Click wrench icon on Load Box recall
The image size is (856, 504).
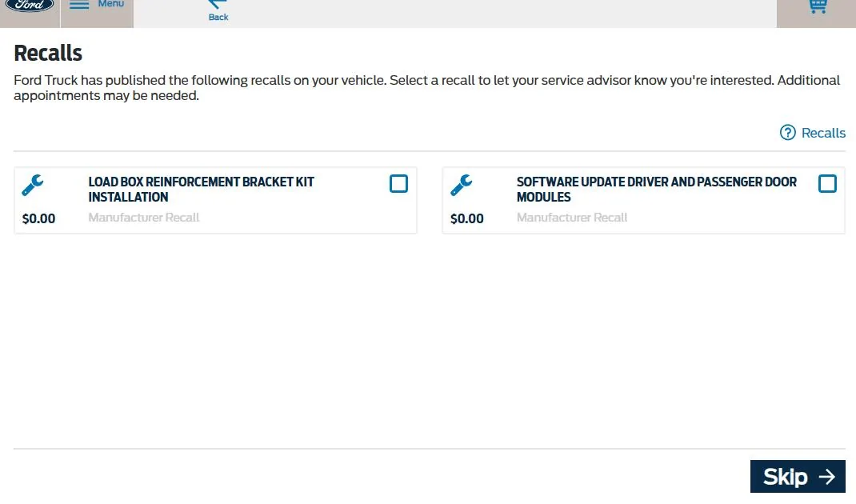(x=33, y=185)
